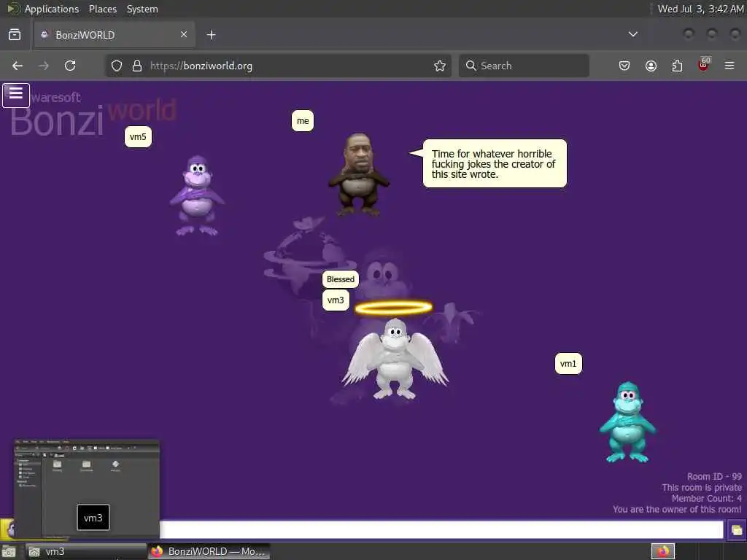This screenshot has height=560, width=747.
Task: Click the 'Member Count: 4' text
Action: pyautogui.click(x=706, y=499)
